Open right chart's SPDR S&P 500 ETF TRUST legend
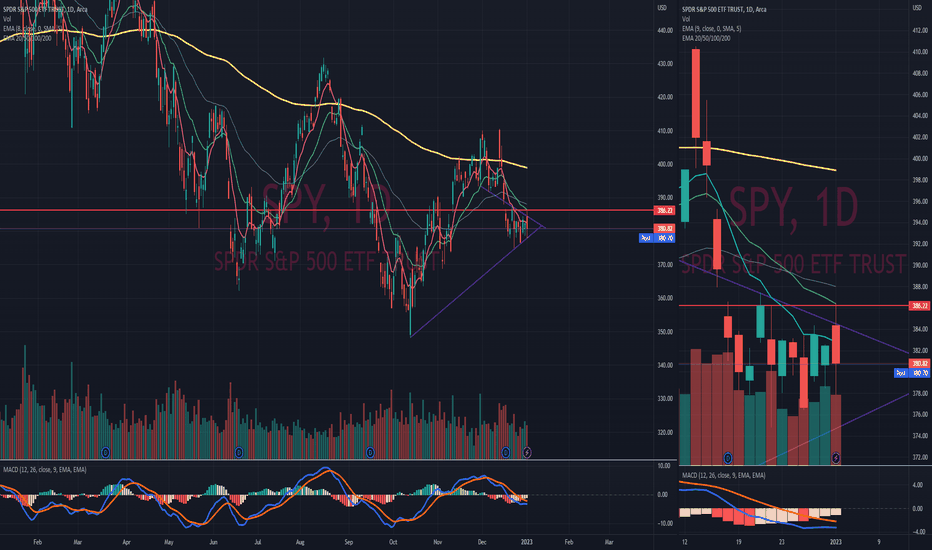This screenshot has width=932, height=550. [x=724, y=10]
